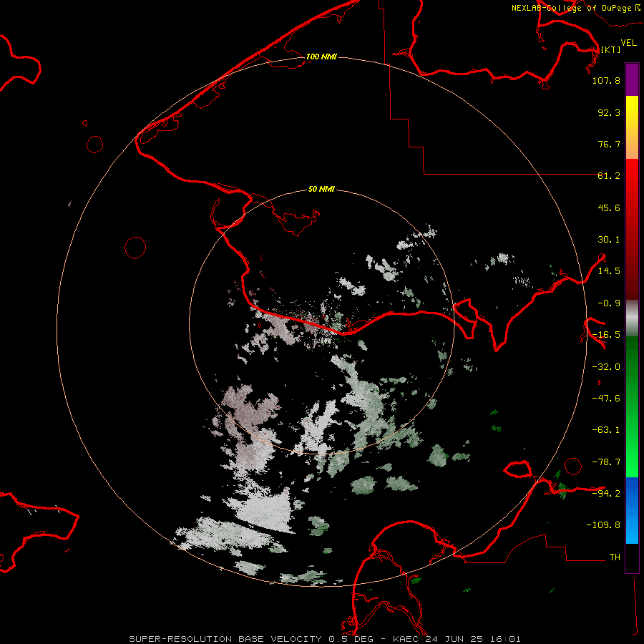Screen dimensions: 644x644
Task: Click the -109.8 scale value
Action: click(x=603, y=525)
